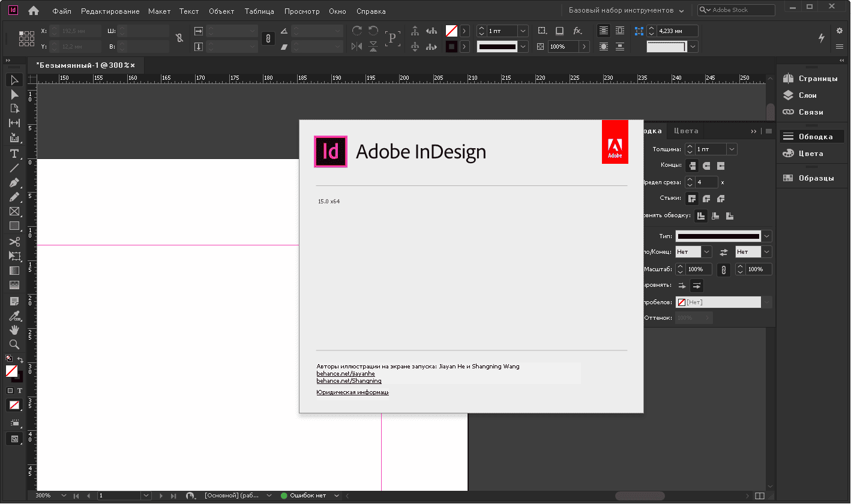This screenshot has height=504, width=851.
Task: Click the gear icon in control panel
Action: (840, 31)
